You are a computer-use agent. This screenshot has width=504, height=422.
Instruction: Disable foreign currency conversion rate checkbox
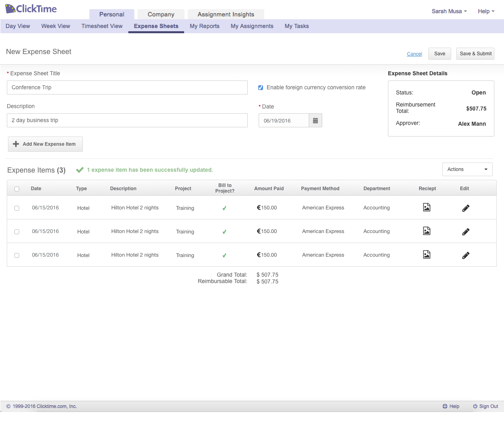tap(261, 88)
